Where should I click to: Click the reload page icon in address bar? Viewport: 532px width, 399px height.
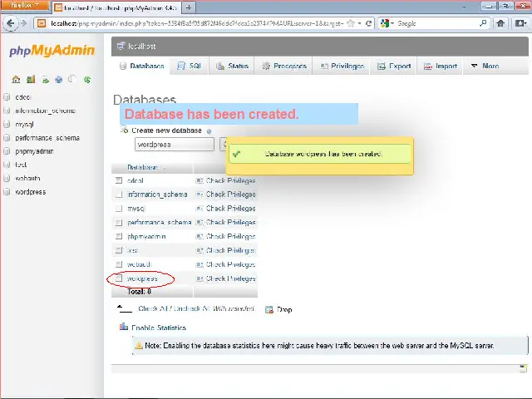[368, 23]
